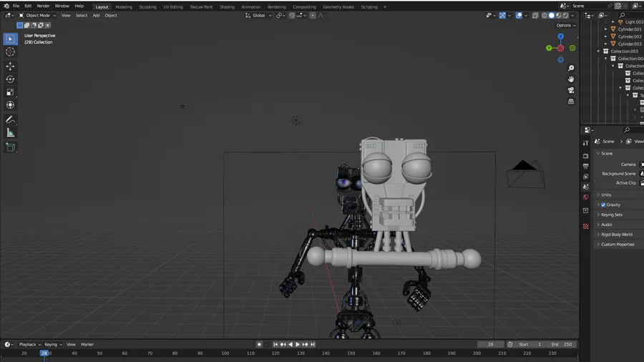Switch to the Modeling workspace tab
The image size is (644, 362).
pos(124,7)
